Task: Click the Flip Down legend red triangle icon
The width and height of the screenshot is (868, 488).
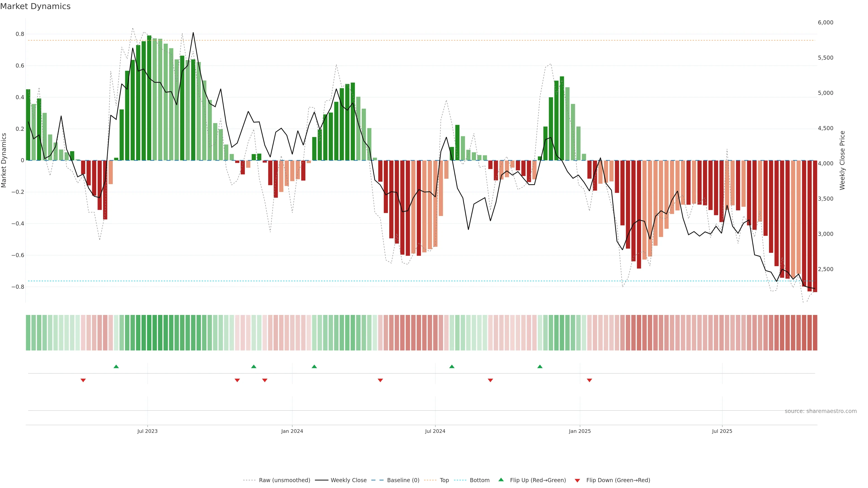Action: (x=577, y=481)
